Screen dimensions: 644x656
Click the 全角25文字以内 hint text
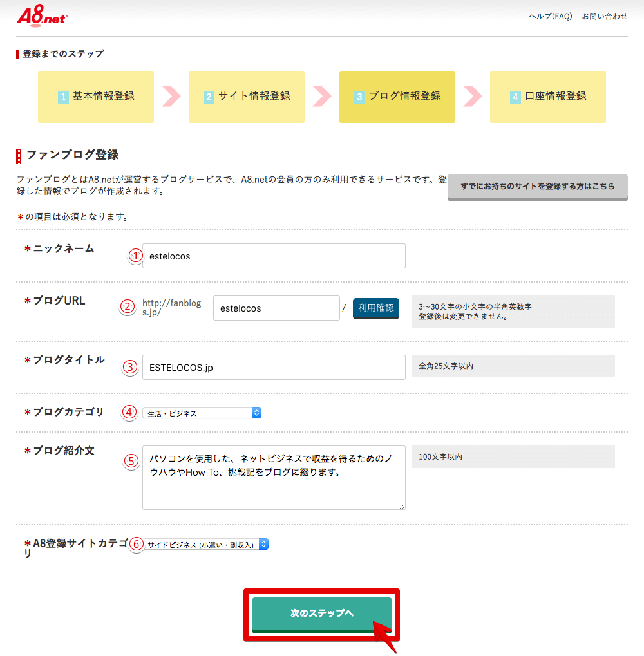(x=446, y=366)
